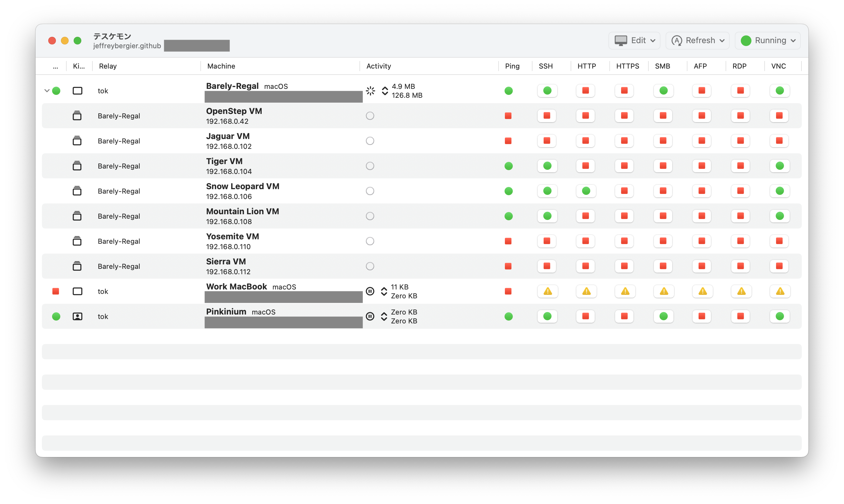Screen dimensions: 844x504
Task: Click the stacked VM icon beside OpenStep VM
Action: [77, 116]
